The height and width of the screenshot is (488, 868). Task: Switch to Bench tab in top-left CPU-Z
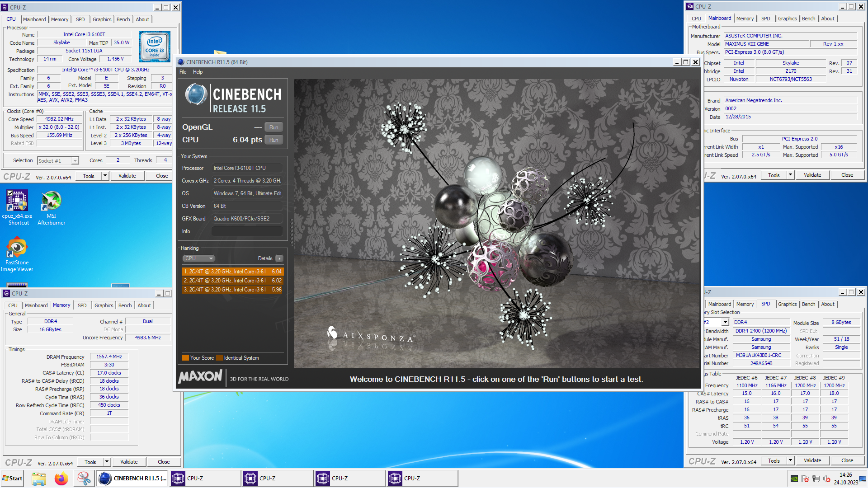(x=123, y=19)
